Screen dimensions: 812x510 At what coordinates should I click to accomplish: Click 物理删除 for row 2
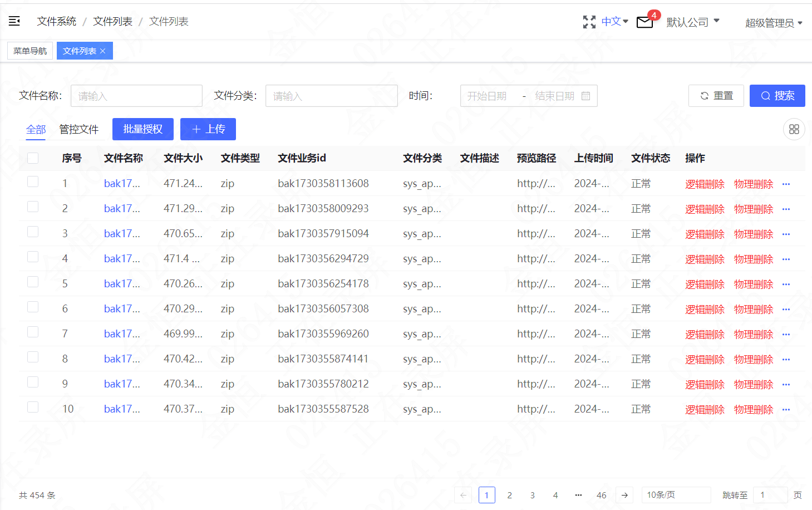pyautogui.click(x=754, y=209)
